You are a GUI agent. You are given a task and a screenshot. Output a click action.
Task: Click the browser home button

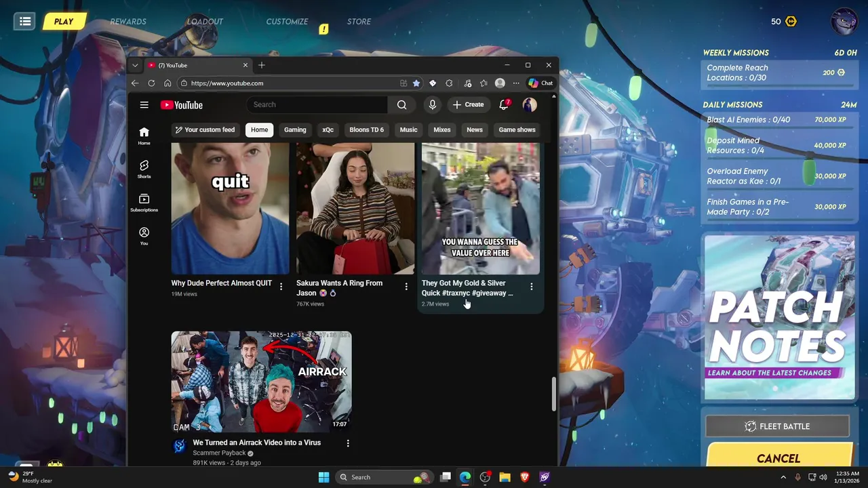167,83
